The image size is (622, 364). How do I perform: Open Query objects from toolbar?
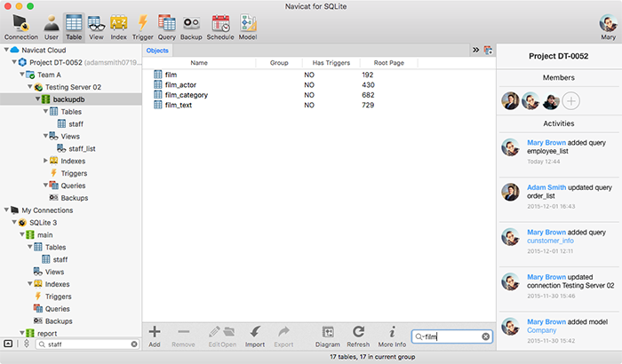point(167,27)
